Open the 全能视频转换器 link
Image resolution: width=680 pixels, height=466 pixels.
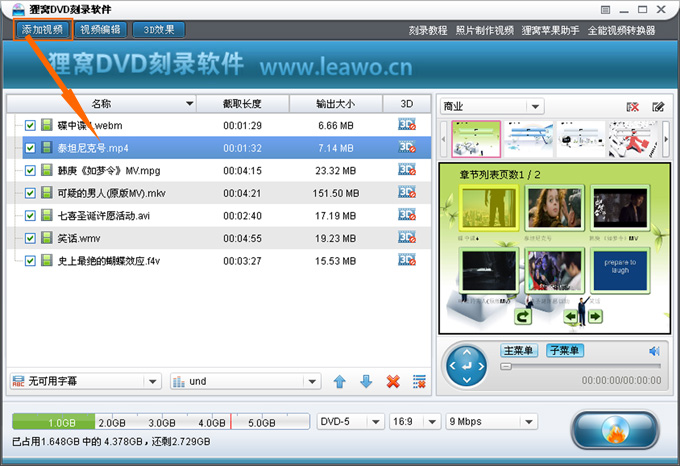click(x=621, y=30)
